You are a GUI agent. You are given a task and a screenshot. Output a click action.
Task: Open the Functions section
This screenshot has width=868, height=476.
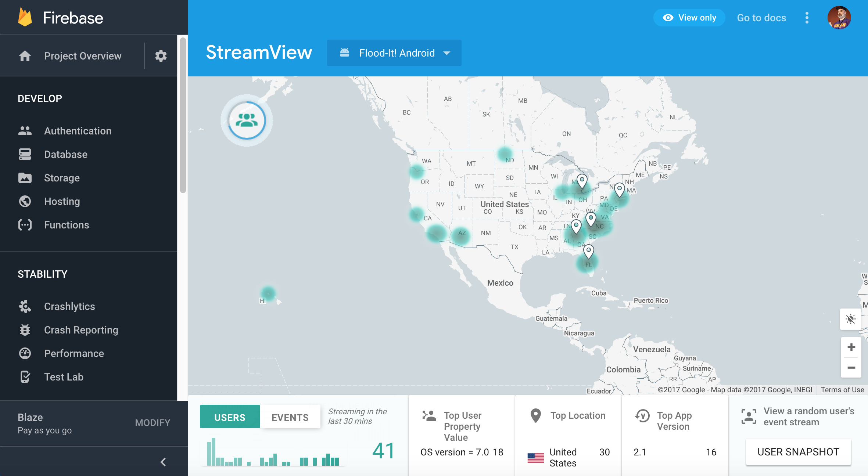(67, 225)
